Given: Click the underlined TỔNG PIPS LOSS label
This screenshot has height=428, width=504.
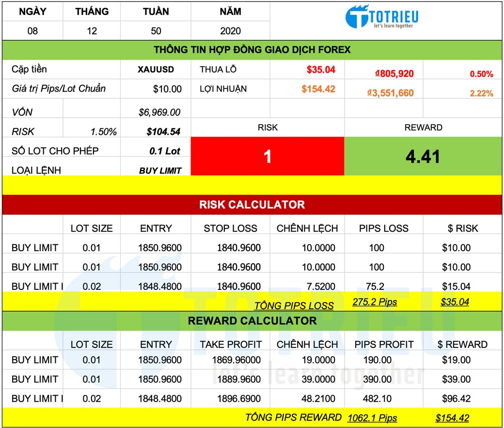Looking at the screenshot, I should click(x=294, y=305).
